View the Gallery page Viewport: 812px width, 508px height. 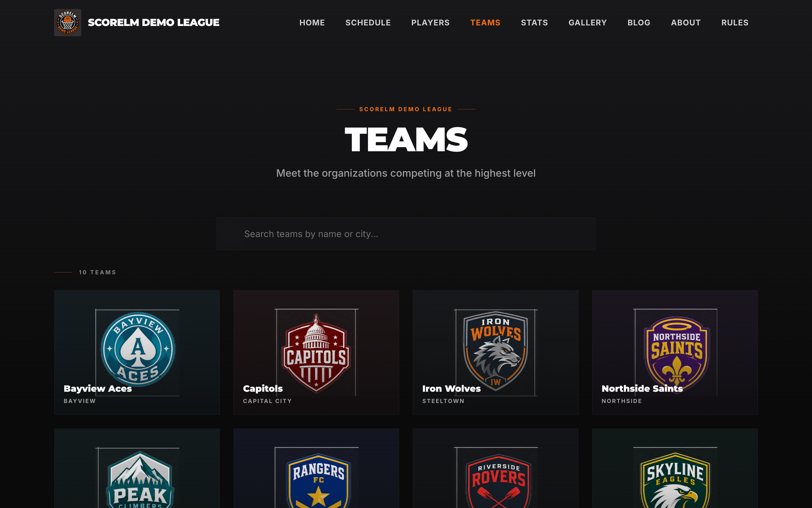588,23
